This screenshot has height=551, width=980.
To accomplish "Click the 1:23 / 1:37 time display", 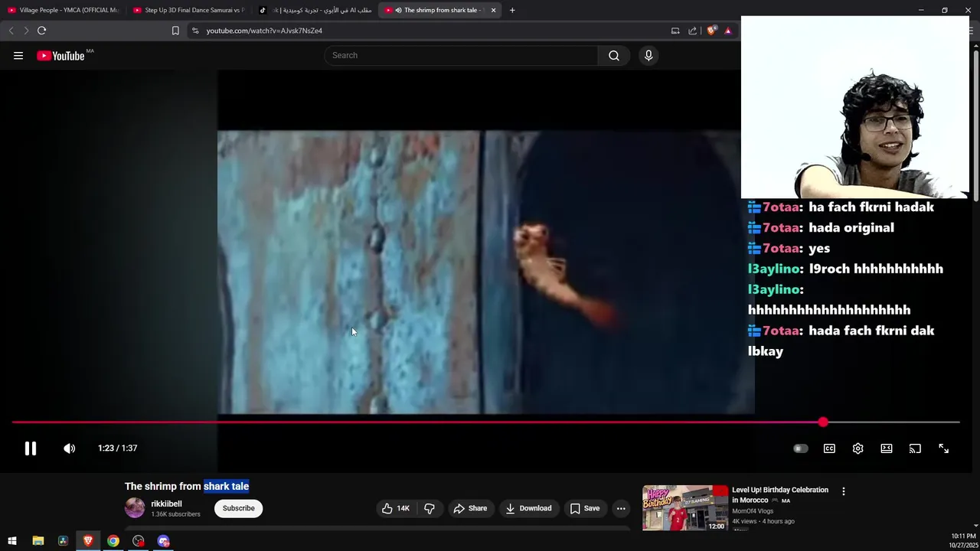I will point(117,448).
